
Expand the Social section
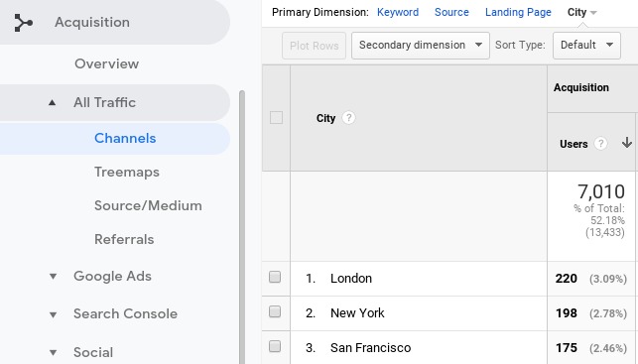click(53, 353)
